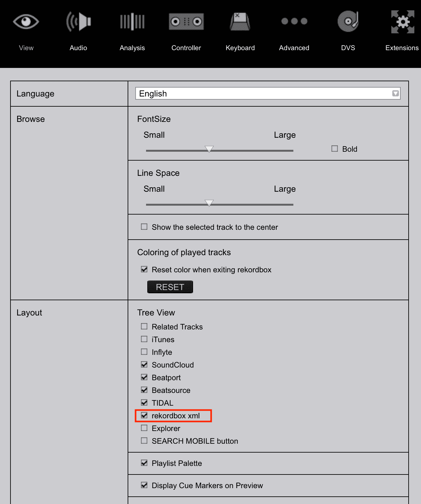Open the View preferences eye icon
This screenshot has height=504, width=421.
coord(26,22)
